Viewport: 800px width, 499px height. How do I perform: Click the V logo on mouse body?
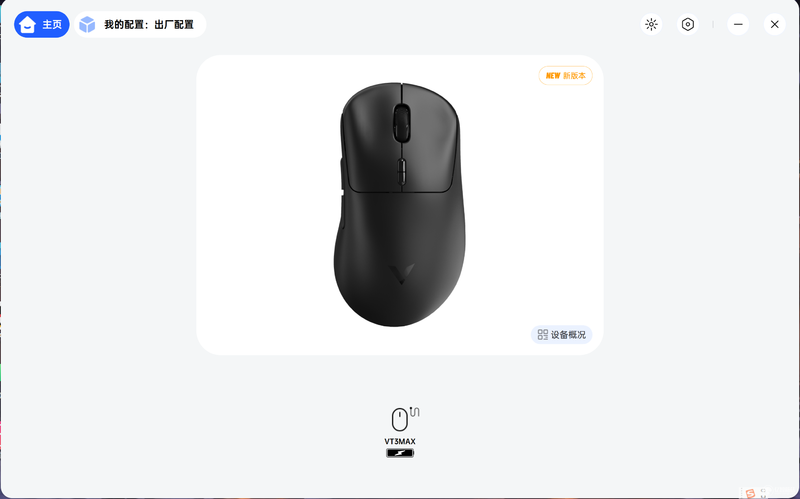tap(401, 275)
